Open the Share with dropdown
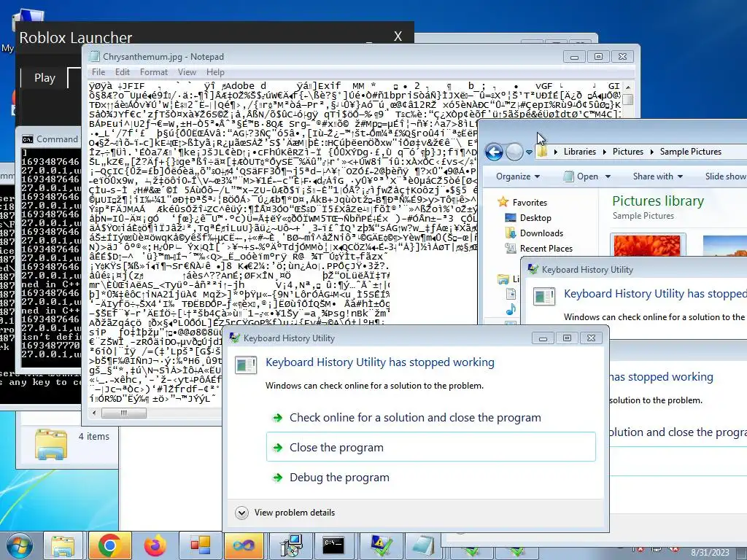The height and width of the screenshot is (560, 747). click(658, 176)
